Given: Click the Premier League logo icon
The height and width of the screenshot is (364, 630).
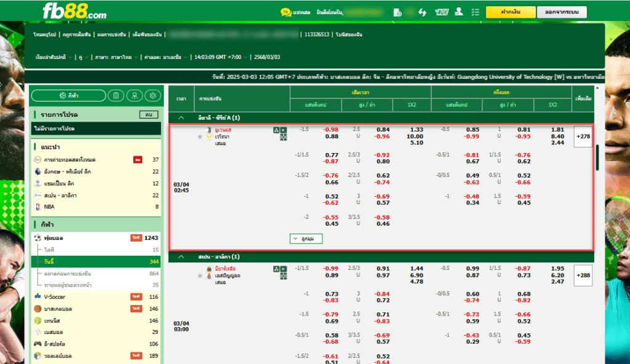Looking at the screenshot, I should [38, 172].
